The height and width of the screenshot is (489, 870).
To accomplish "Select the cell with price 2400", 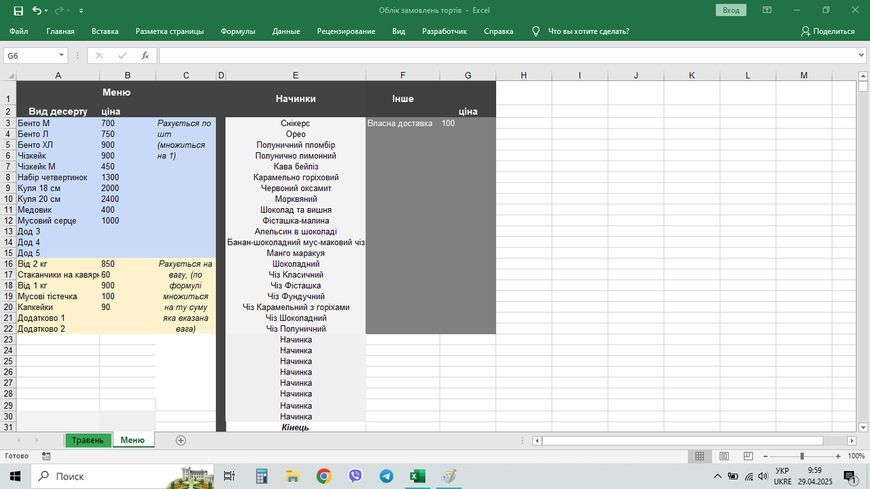I will (128, 199).
